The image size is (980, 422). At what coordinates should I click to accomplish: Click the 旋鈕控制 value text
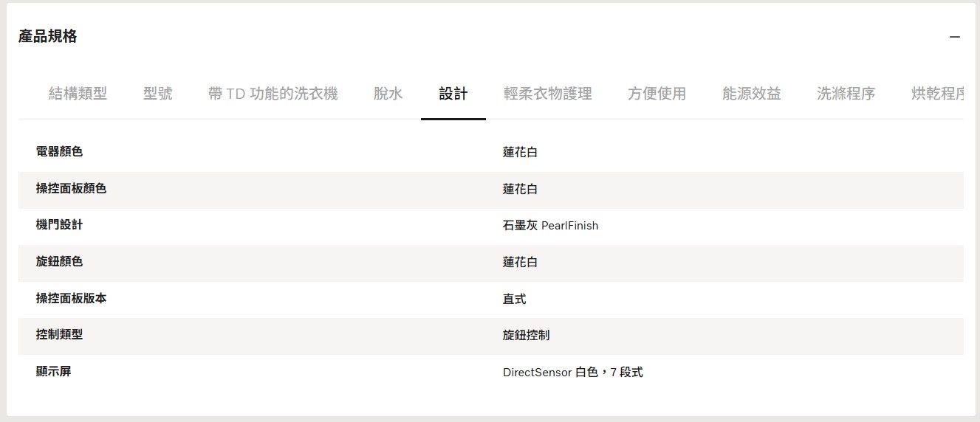pos(526,335)
